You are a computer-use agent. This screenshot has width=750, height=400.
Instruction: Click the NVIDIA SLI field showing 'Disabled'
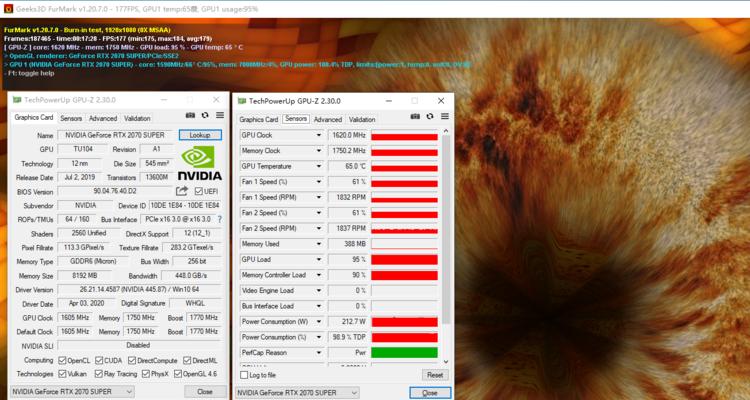coord(140,345)
